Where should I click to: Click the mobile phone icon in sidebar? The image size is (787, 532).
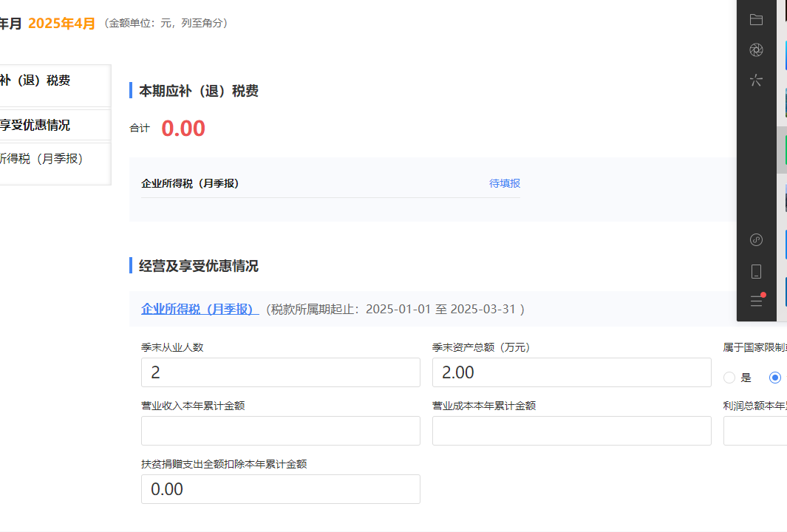click(x=756, y=271)
